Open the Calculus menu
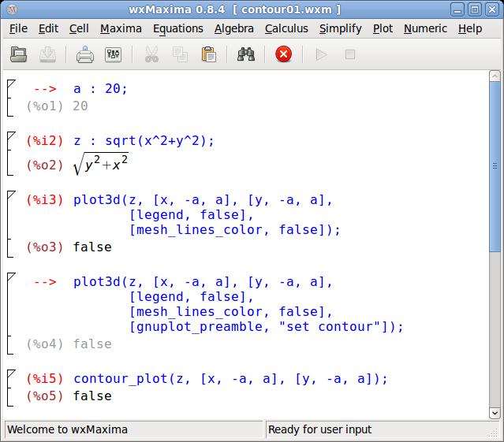Screen dimensions: 504x442 pyautogui.click(x=286, y=28)
